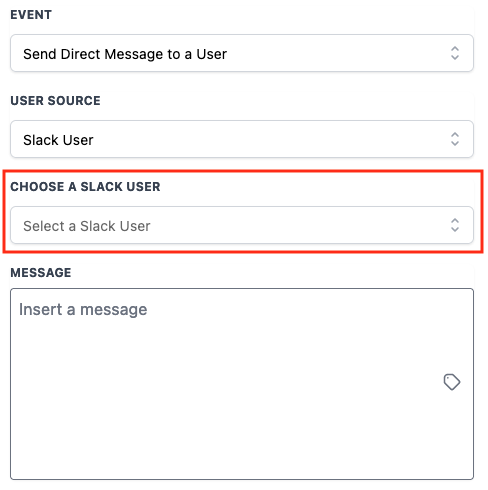Focus the message text area

pyautogui.click(x=242, y=384)
